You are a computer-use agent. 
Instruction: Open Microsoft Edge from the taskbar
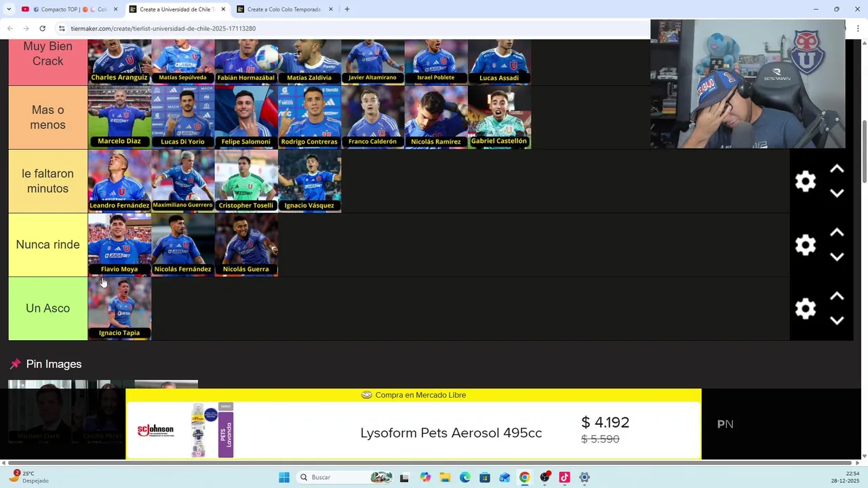[x=465, y=477]
